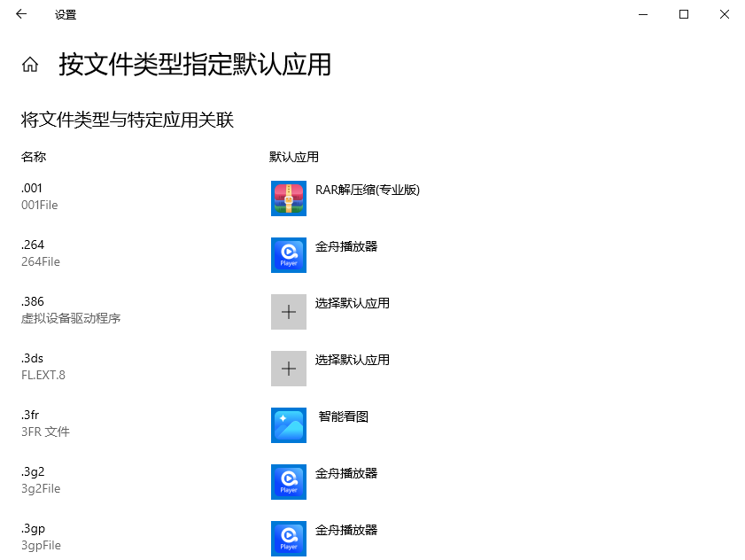Click the 金舟播放器 icon for .3g2

click(289, 482)
